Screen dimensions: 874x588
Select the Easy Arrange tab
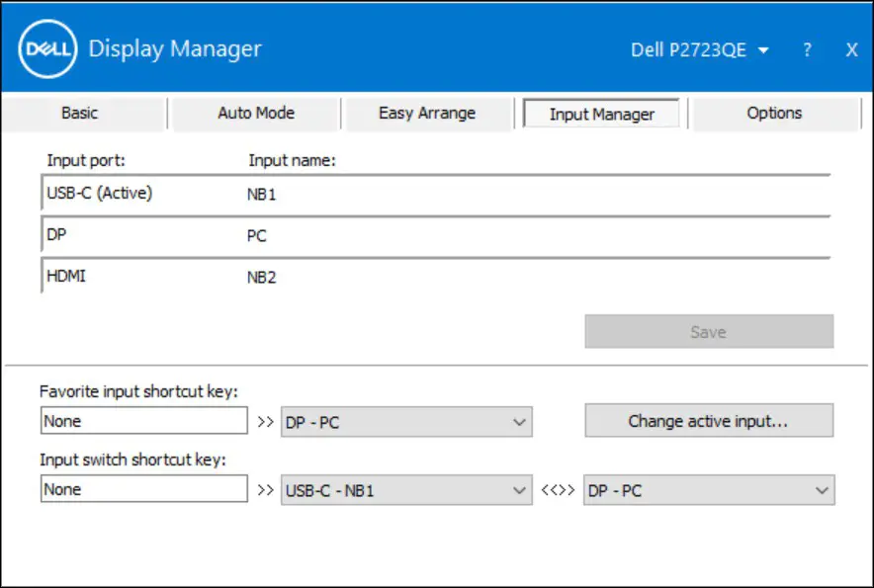coord(427,113)
